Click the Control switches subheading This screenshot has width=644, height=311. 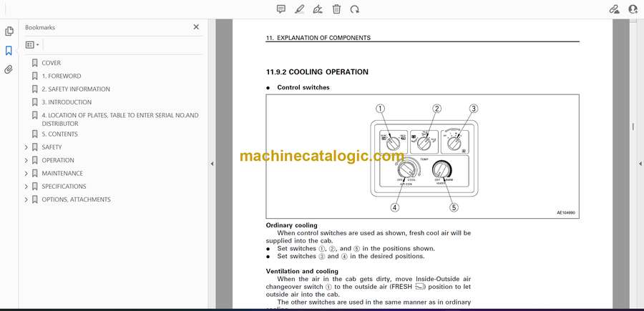pos(303,87)
